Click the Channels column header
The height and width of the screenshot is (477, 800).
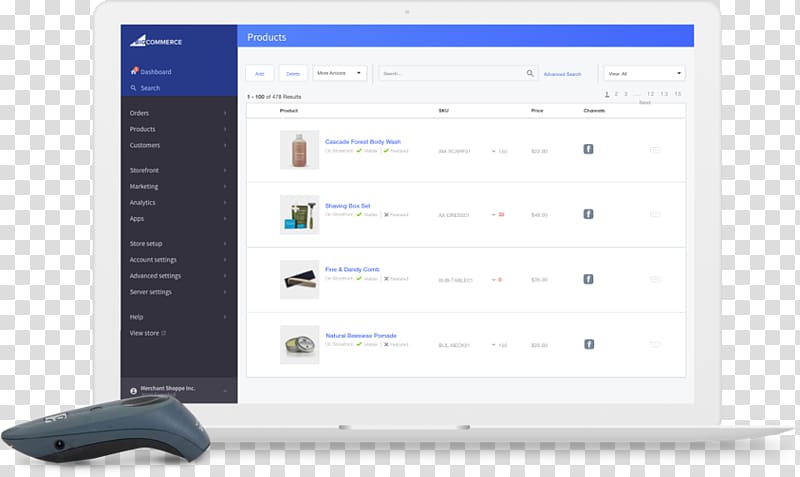point(594,111)
